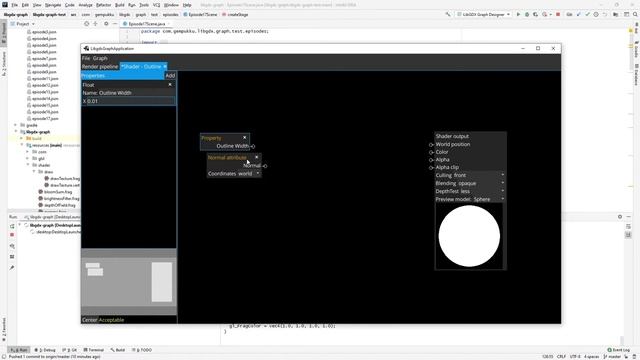
Task: Click the World position input connector
Action: (431, 144)
